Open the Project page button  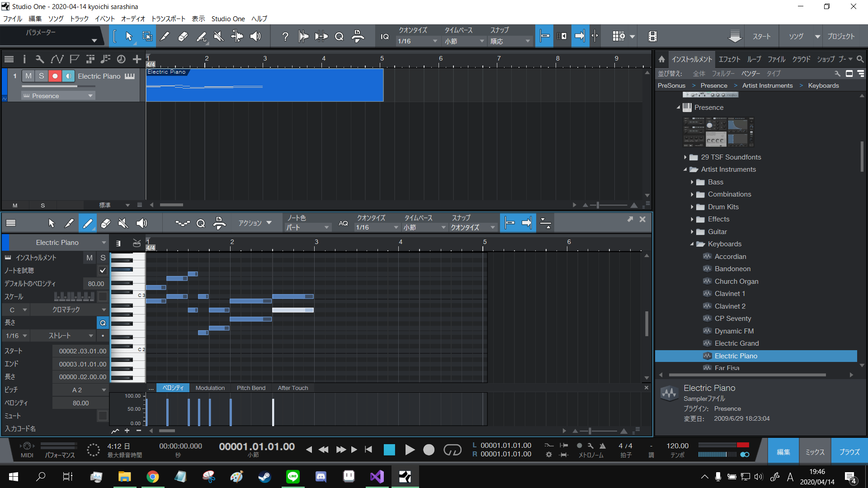click(841, 37)
